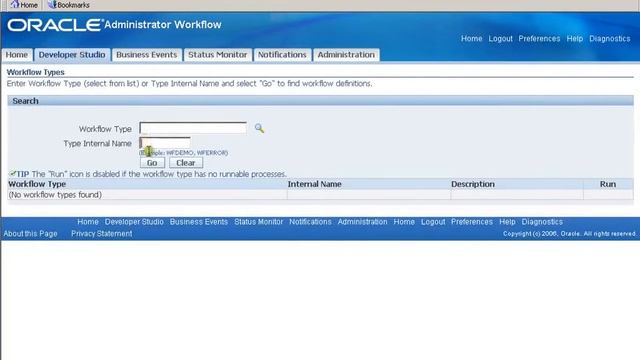Click the footer Status Monitor link
This screenshot has width=640, height=360.
tap(258, 222)
